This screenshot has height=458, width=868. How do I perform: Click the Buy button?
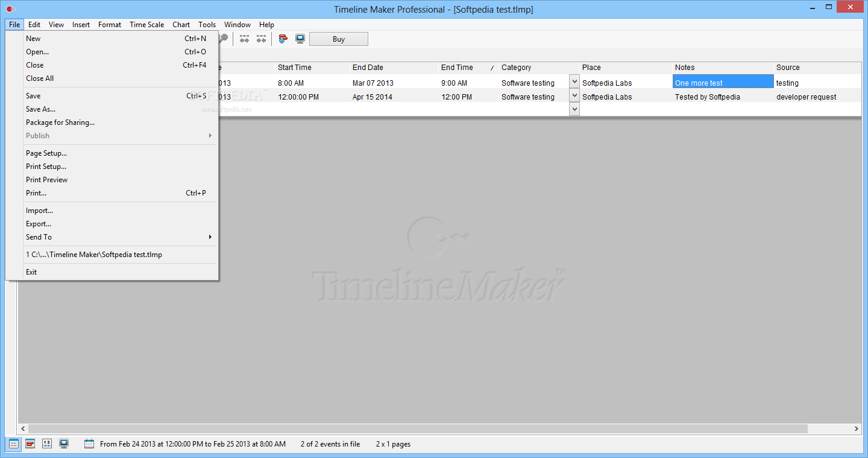(339, 39)
